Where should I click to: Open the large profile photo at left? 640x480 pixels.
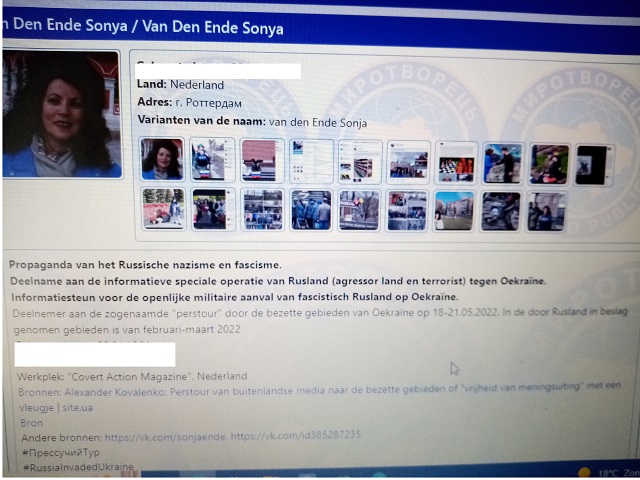[x=62, y=115]
